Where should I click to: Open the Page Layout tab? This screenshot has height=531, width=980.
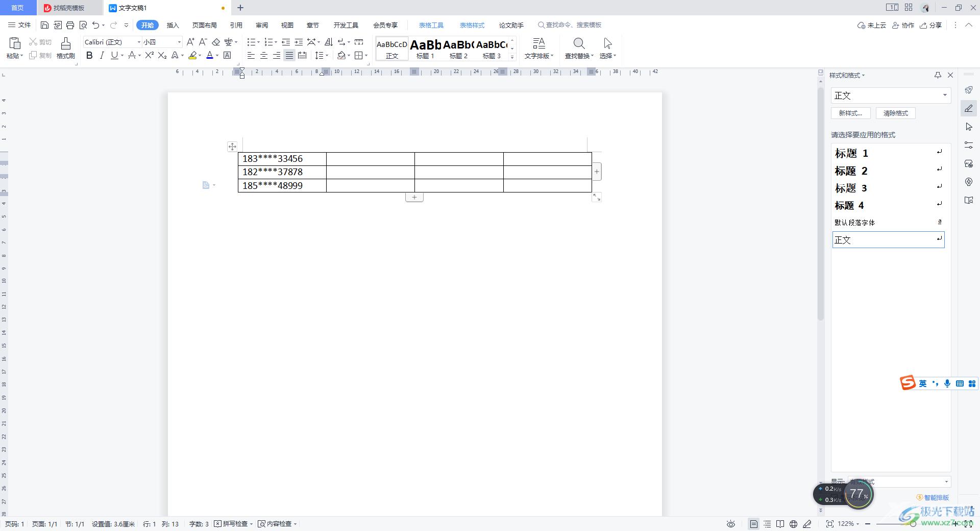(x=204, y=25)
